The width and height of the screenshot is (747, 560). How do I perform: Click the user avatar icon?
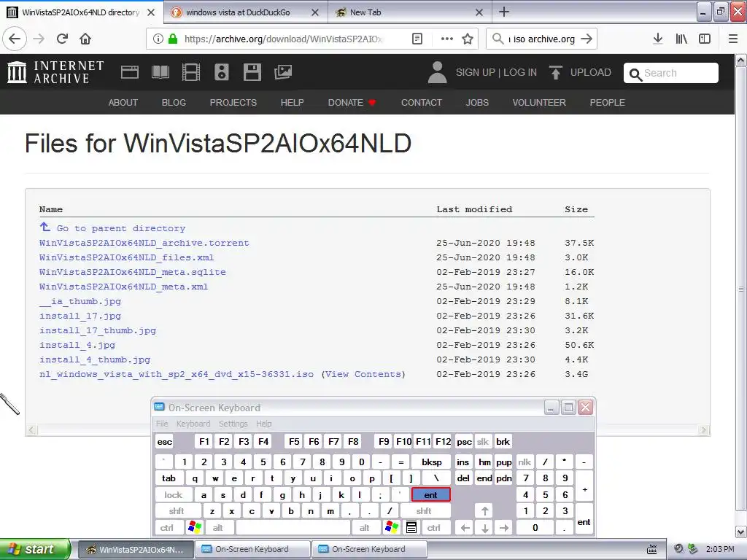pos(438,72)
